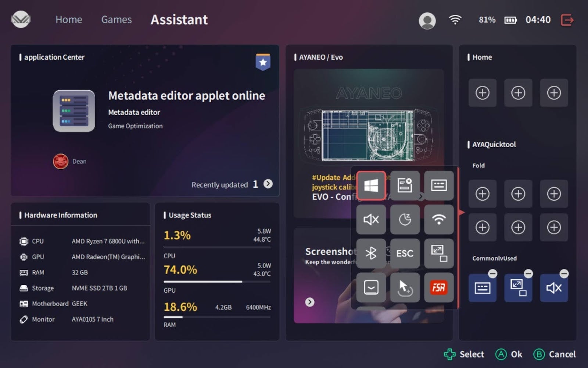Viewport: 588px width, 368px height.
Task: Click the exit button at top right
Action: [567, 20]
